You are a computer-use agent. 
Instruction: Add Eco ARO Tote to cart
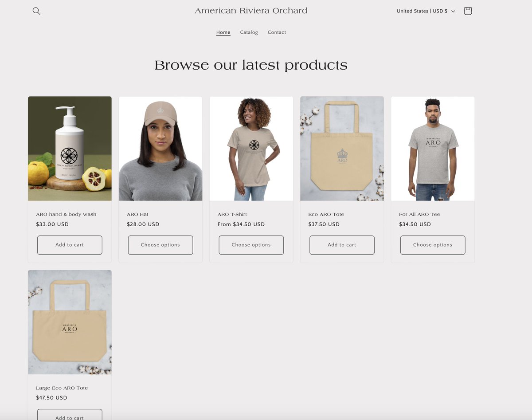[x=342, y=245]
